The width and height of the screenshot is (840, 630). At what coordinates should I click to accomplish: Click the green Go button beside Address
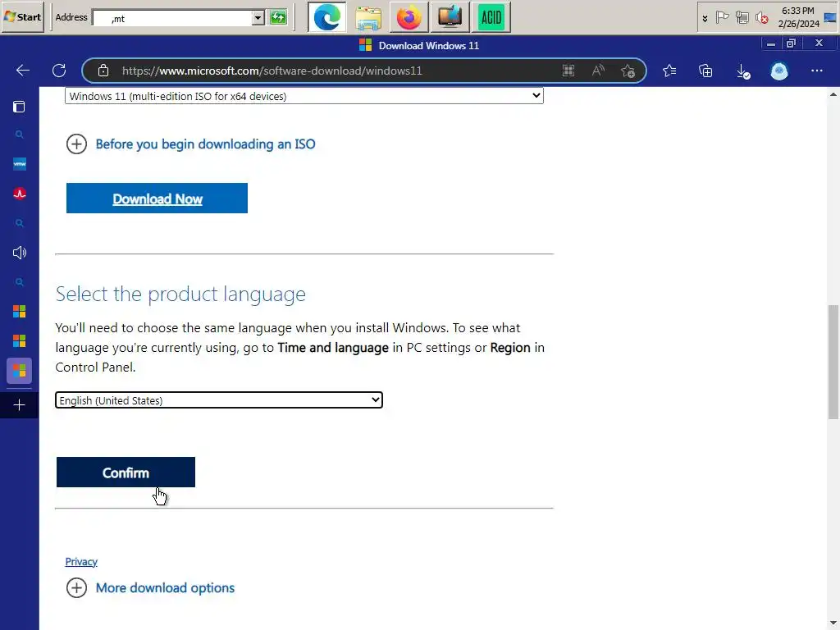pyautogui.click(x=278, y=18)
